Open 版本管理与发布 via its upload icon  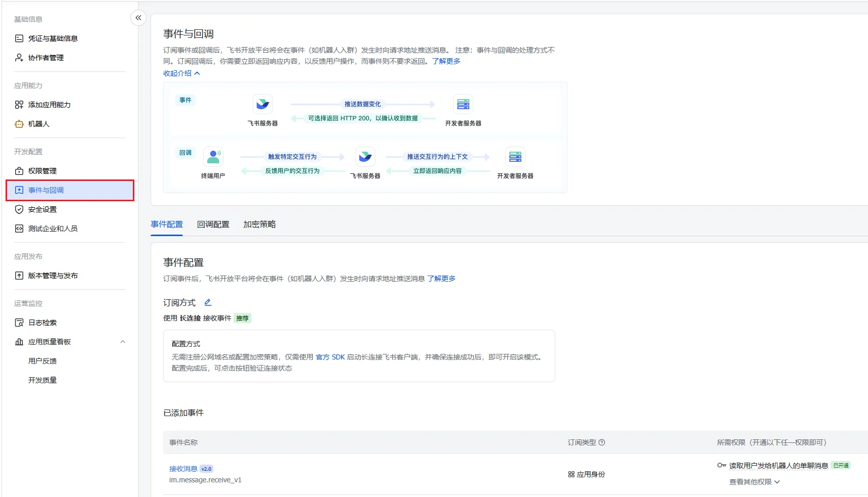coord(19,276)
